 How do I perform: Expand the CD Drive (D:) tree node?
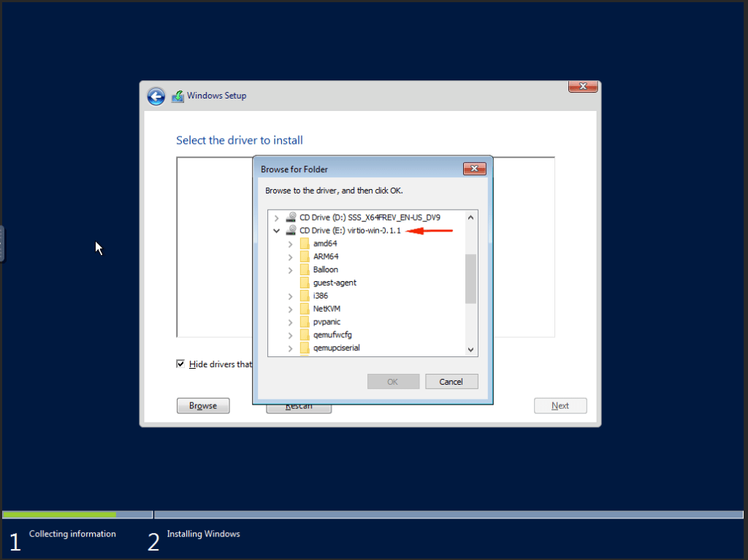click(276, 217)
